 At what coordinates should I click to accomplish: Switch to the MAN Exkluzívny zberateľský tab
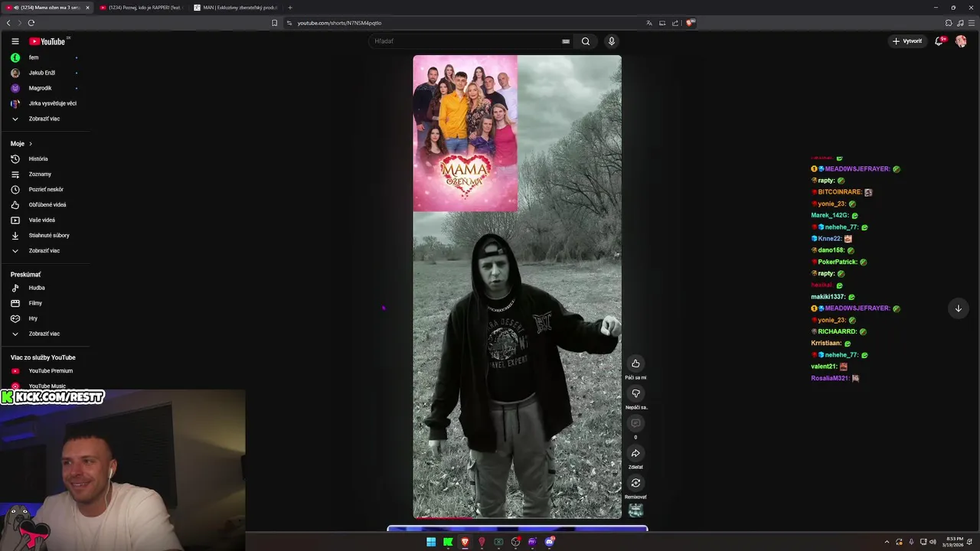pos(237,8)
